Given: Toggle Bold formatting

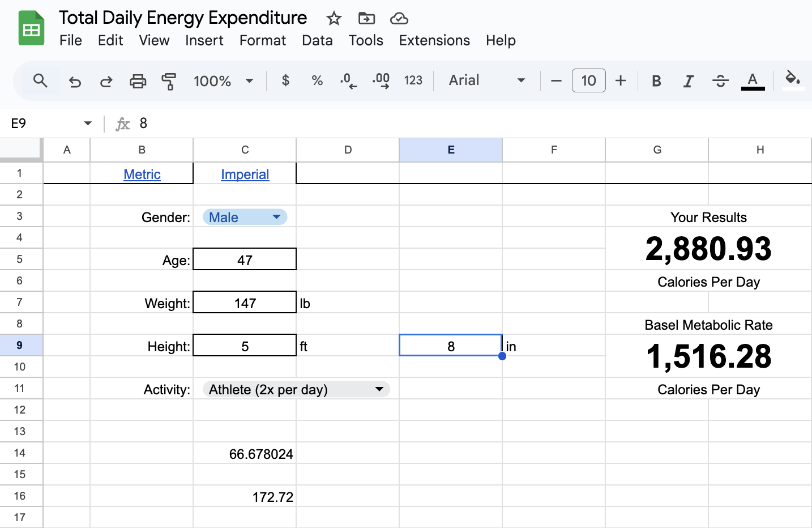Looking at the screenshot, I should coord(656,81).
